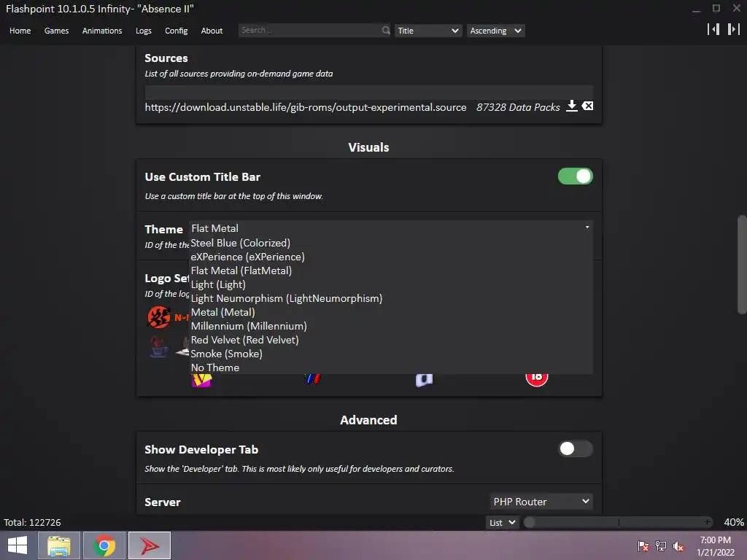
Task: Open the PHP Router server dropdown
Action: pos(541,502)
